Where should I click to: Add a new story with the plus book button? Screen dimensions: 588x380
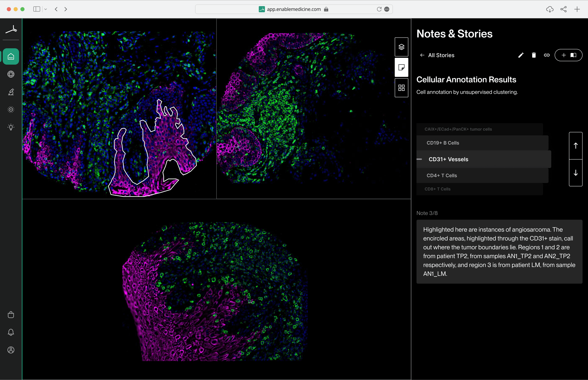pyautogui.click(x=568, y=55)
